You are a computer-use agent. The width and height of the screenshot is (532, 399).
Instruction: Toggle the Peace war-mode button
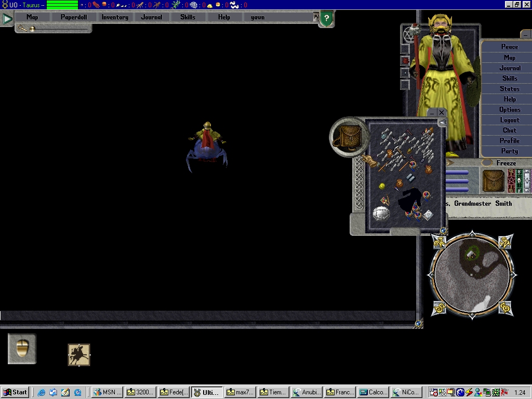509,47
